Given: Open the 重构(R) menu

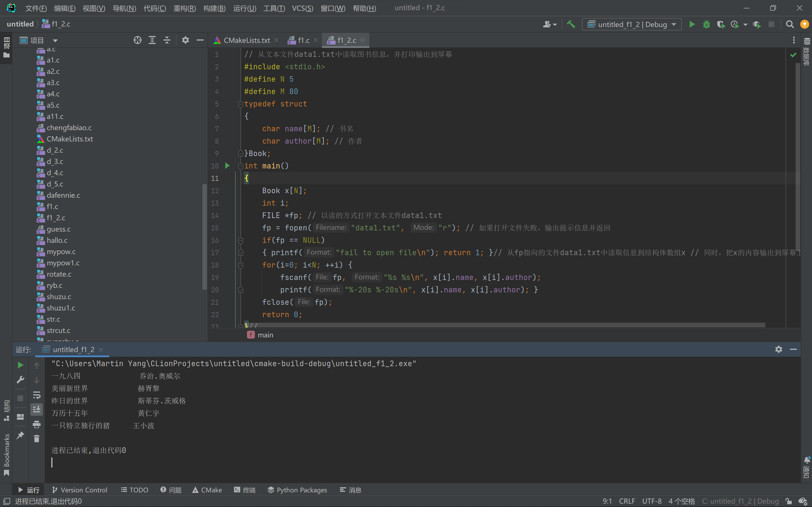Looking at the screenshot, I should click(185, 8).
